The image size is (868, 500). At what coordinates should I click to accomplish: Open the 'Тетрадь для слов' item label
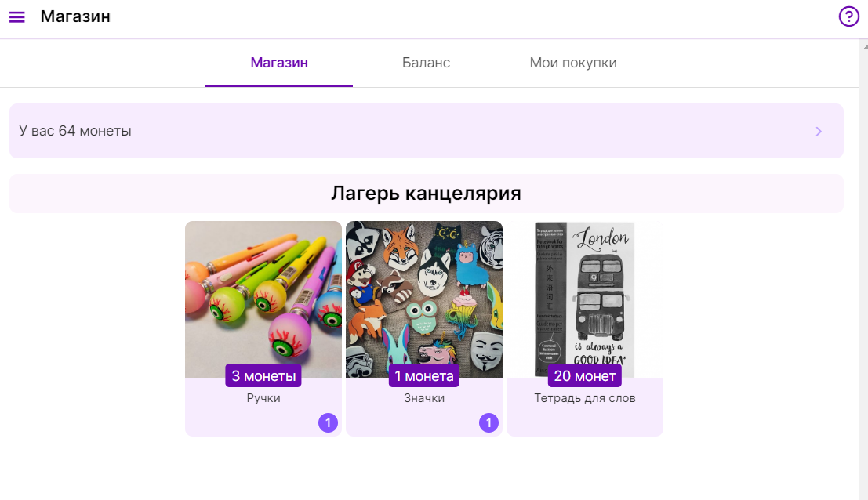585,398
